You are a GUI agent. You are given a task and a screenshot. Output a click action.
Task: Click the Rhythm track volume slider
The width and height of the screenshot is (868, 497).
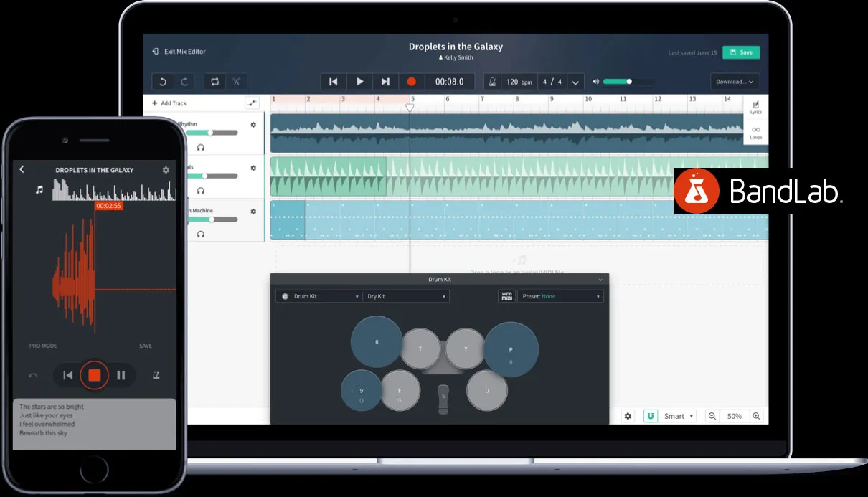pos(212,133)
